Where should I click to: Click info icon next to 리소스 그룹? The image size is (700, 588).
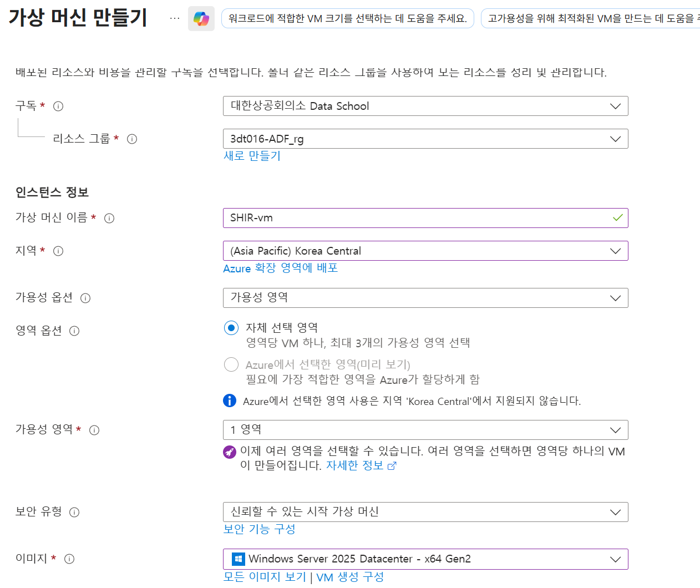[x=132, y=139]
